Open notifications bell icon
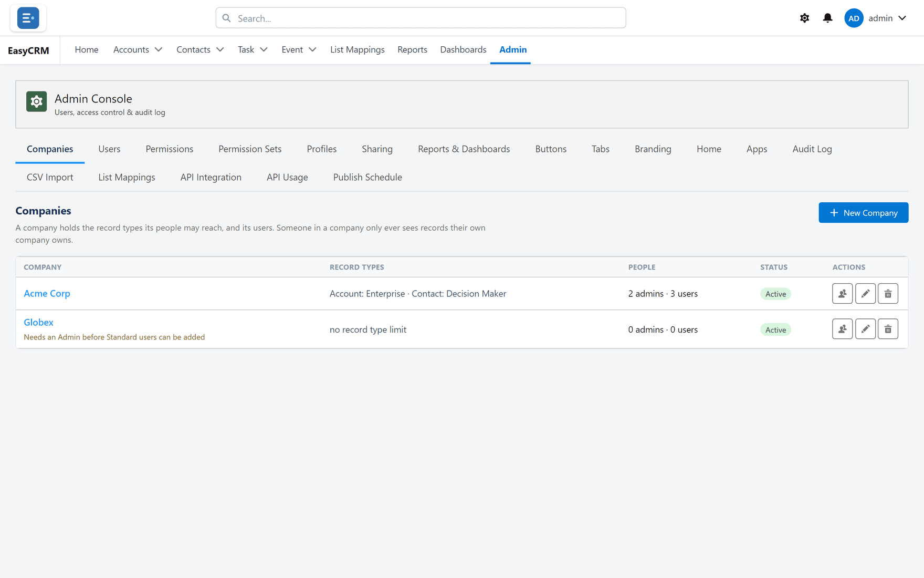924x578 pixels. (x=827, y=18)
